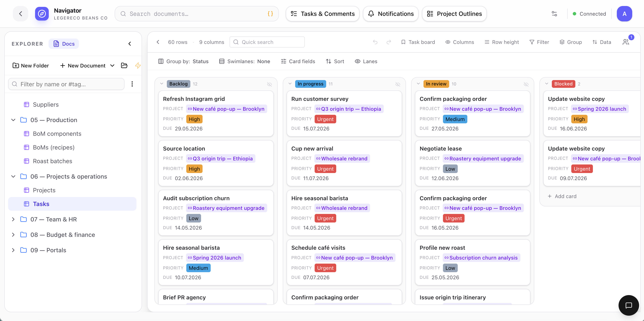The width and height of the screenshot is (644, 321).
Task: Click the High priority tag on Refresh Instagram grid
Action: [x=194, y=119]
